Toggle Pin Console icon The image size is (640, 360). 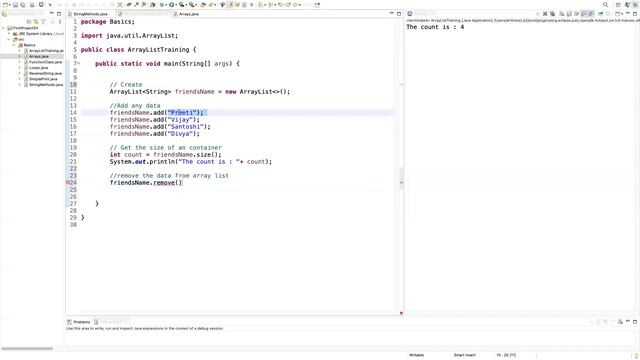(600, 13)
